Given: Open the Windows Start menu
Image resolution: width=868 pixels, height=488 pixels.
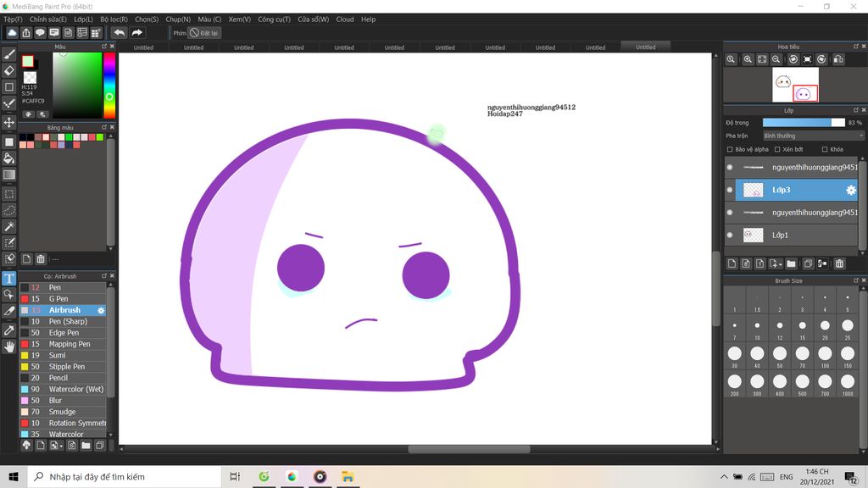Looking at the screenshot, I should tap(14, 477).
